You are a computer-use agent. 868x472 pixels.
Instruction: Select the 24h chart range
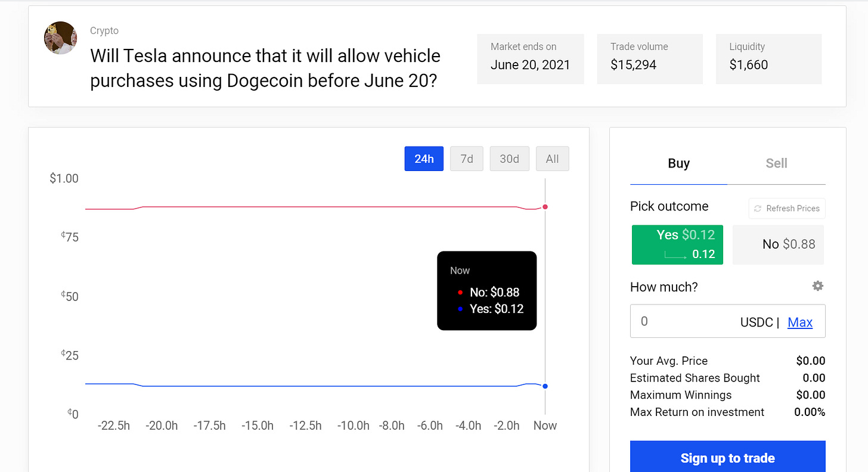click(424, 159)
